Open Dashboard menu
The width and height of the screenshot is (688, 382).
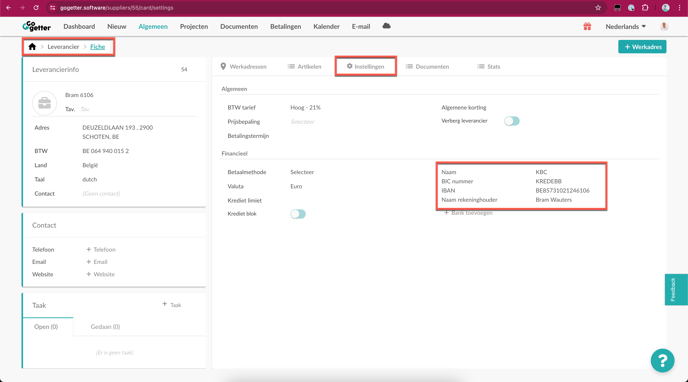79,26
